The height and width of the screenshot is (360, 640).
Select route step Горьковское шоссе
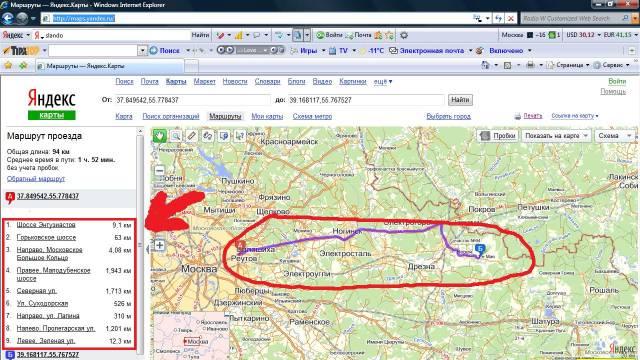pyautogui.click(x=46, y=237)
